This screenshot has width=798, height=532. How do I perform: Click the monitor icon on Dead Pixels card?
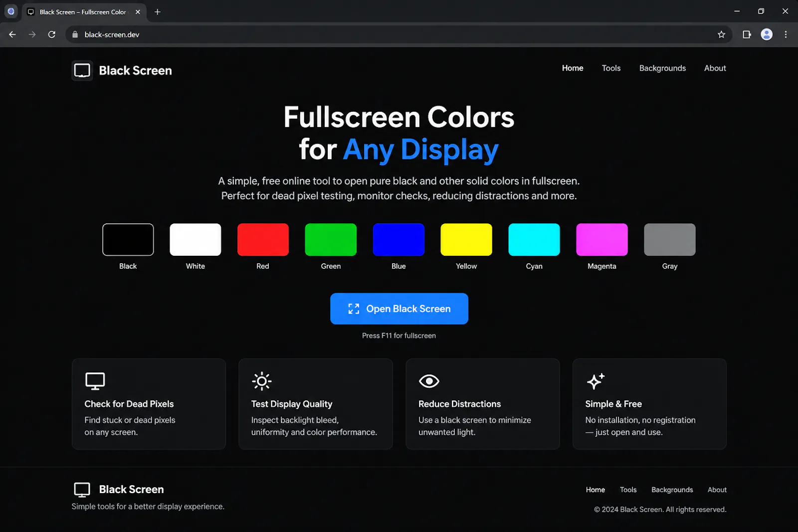[95, 381]
